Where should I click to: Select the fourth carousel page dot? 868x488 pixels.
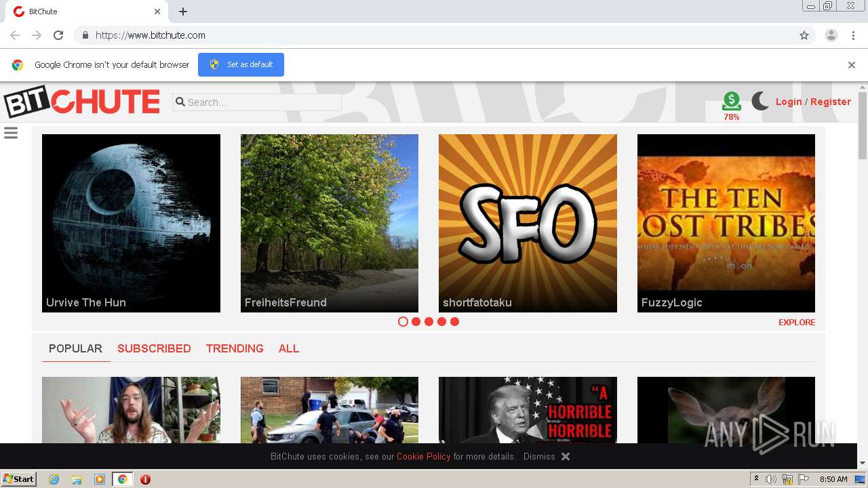click(441, 322)
